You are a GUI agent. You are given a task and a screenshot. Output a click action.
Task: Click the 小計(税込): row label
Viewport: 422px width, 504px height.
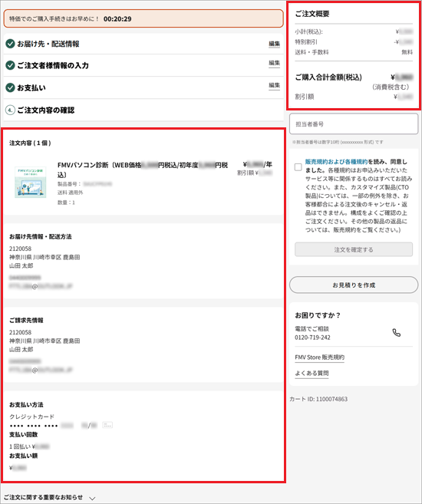[x=308, y=31]
